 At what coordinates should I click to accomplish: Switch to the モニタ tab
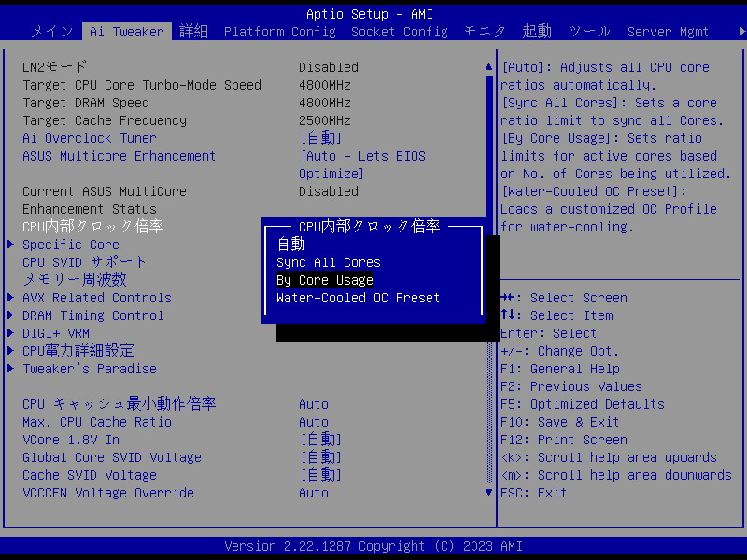(x=485, y=32)
